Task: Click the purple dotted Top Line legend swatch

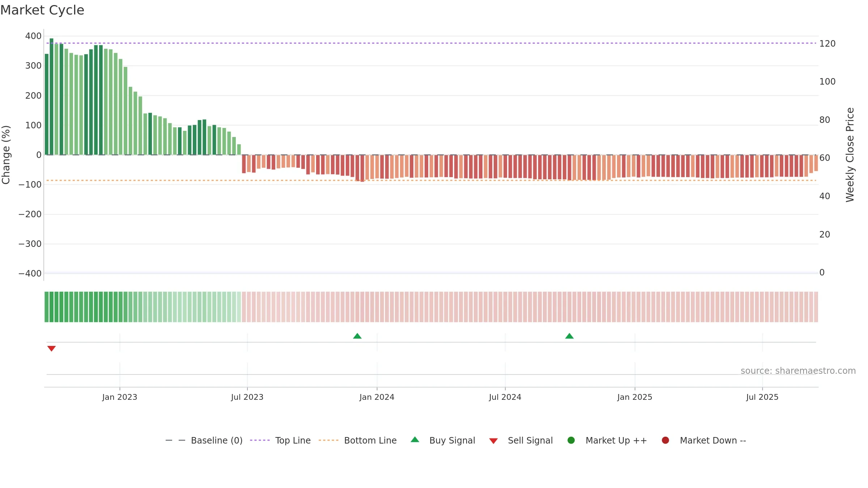Action: (x=260, y=440)
